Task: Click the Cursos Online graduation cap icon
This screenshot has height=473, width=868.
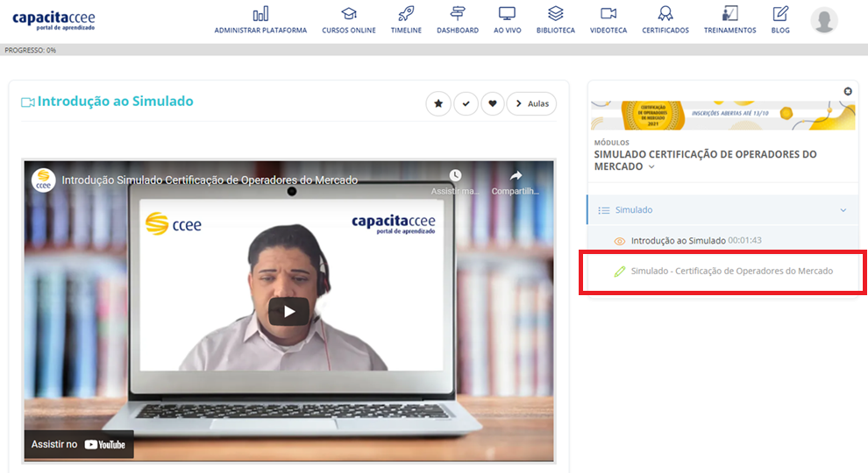Action: pyautogui.click(x=349, y=14)
